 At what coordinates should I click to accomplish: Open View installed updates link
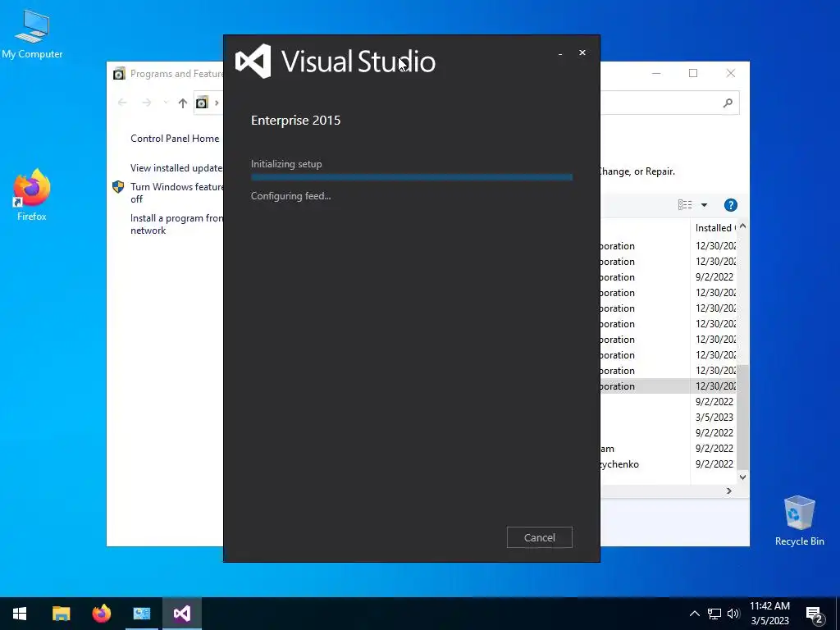click(x=176, y=167)
